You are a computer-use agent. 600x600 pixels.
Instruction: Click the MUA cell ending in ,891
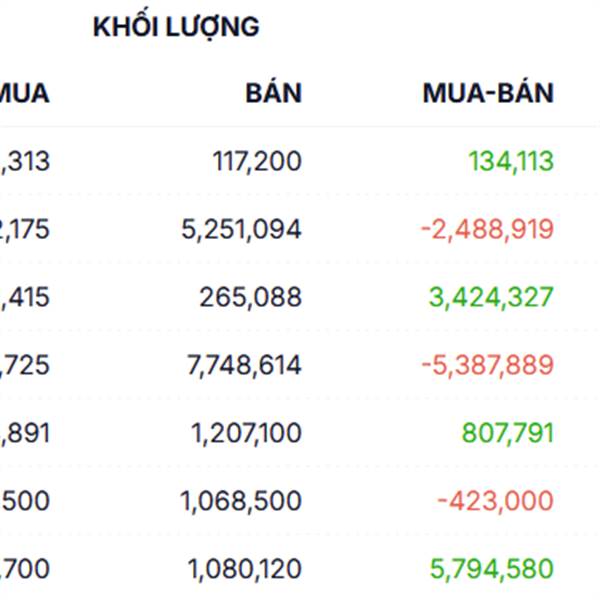(x=25, y=433)
